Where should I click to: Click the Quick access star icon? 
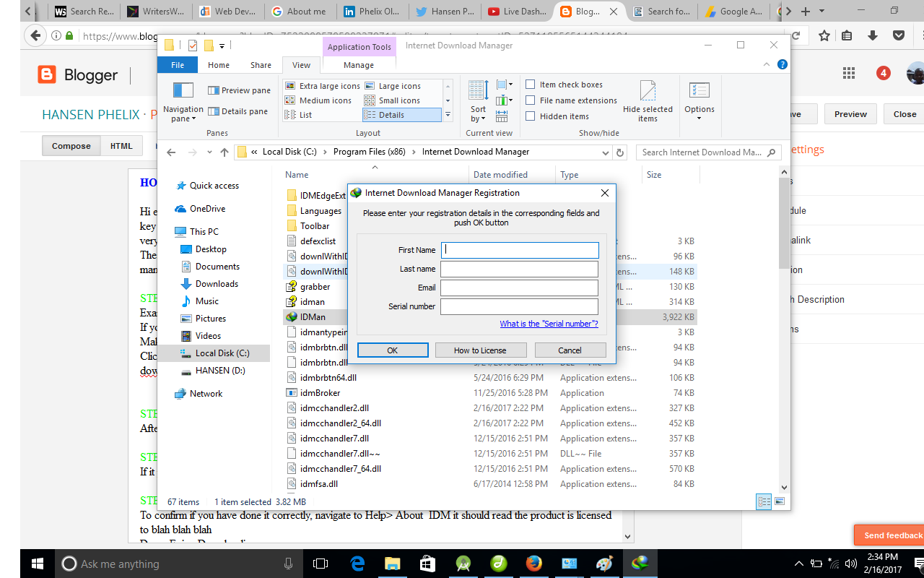(x=180, y=186)
